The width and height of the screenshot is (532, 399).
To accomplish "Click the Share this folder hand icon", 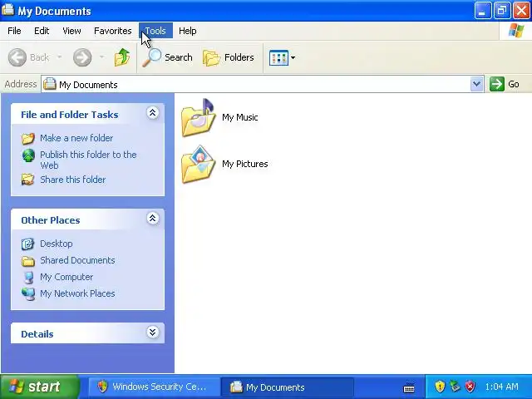I will 27,180.
